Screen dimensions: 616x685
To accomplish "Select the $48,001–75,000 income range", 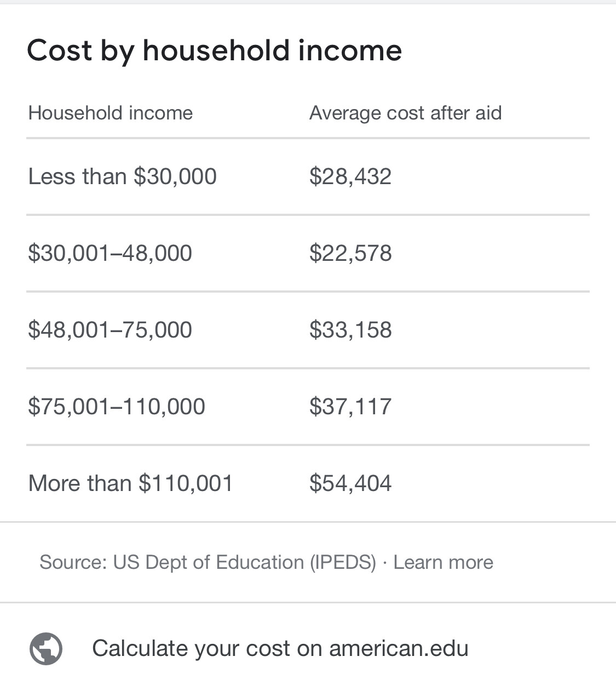I will (x=110, y=330).
